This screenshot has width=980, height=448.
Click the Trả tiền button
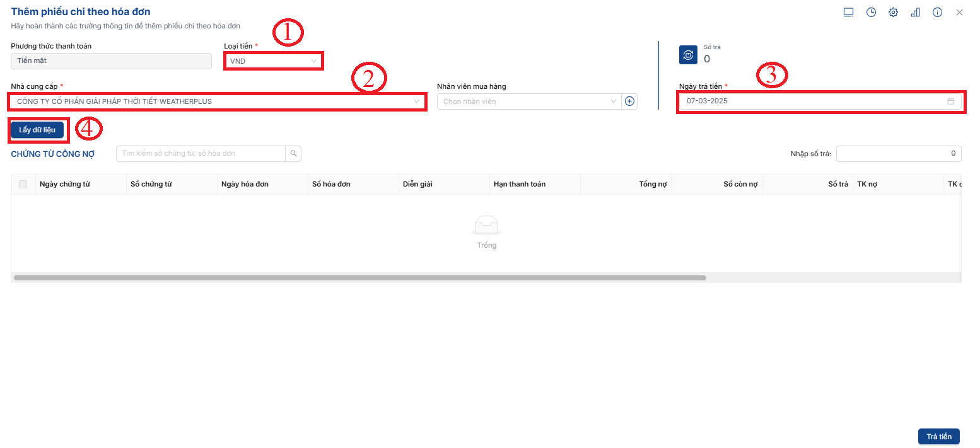click(938, 437)
